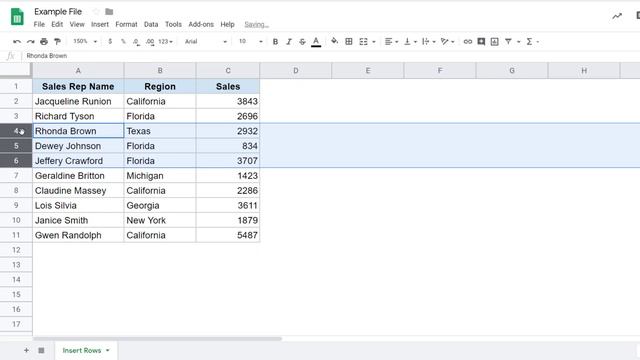Open the Data menu
This screenshot has width=640, height=360.
[151, 24]
